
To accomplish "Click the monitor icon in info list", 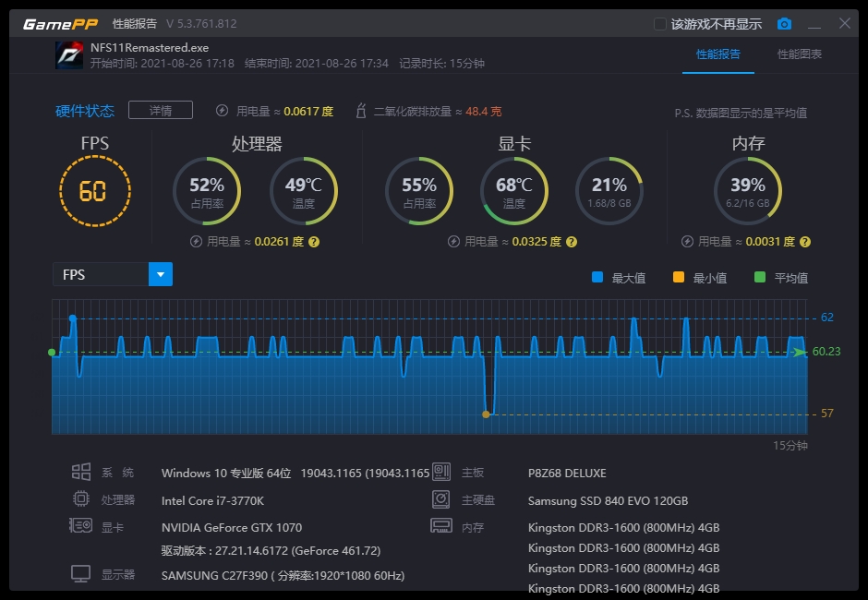I will click(x=81, y=573).
